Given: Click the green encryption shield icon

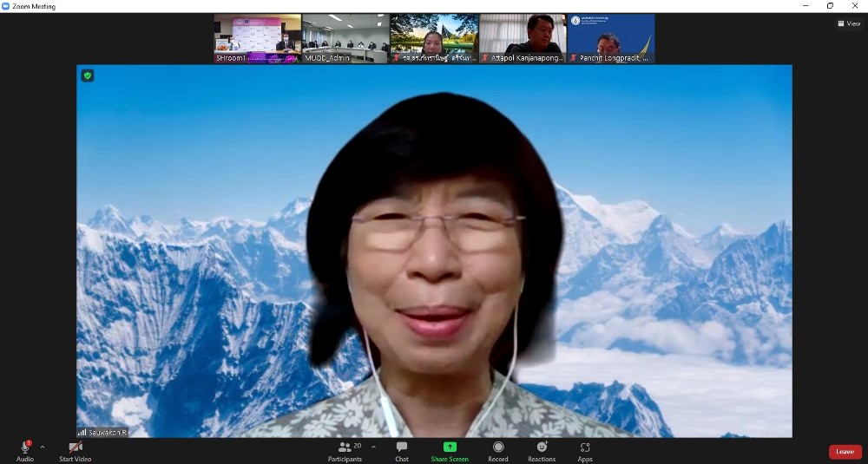Looking at the screenshot, I should 88,75.
